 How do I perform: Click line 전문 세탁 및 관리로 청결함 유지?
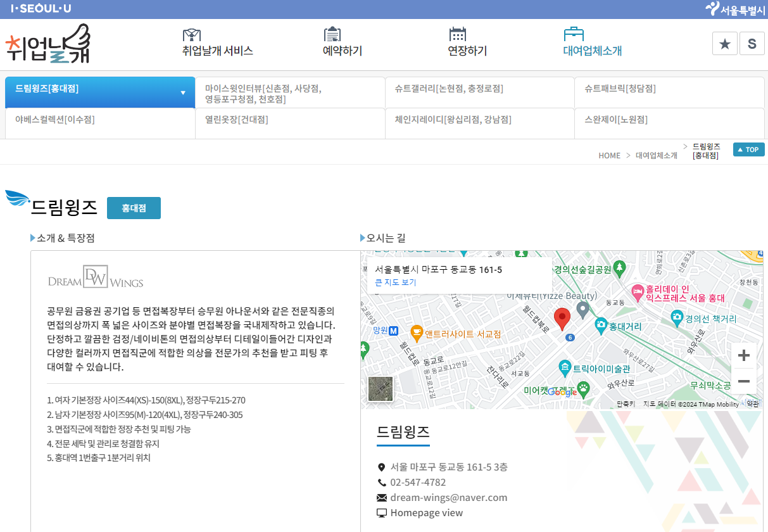pyautogui.click(x=103, y=444)
